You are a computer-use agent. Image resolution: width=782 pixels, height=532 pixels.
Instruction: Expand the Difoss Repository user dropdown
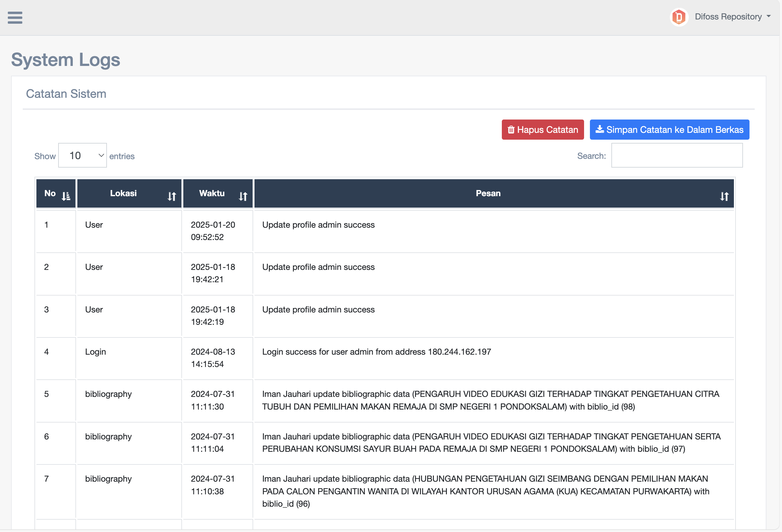tap(728, 17)
